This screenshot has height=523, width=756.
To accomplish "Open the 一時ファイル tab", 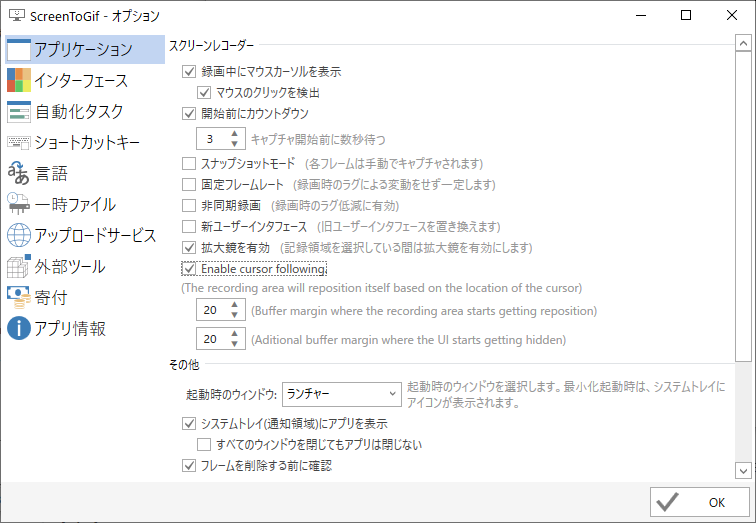I will point(85,204).
